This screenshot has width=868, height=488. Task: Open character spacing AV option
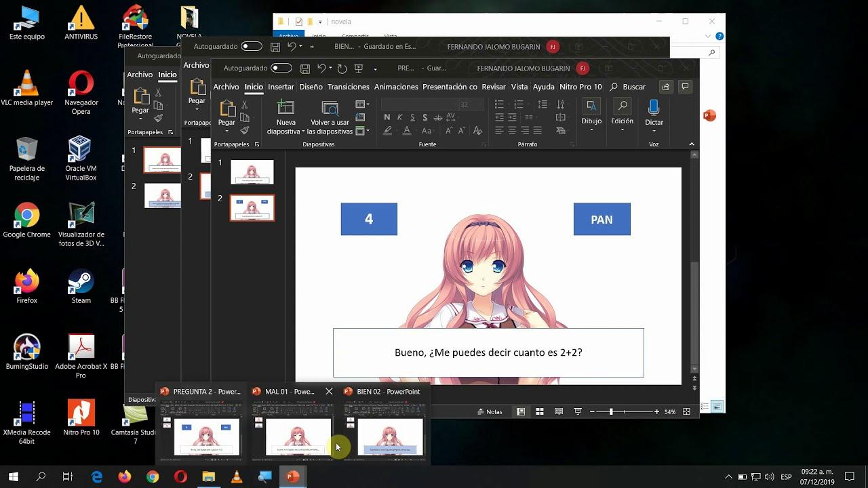(x=451, y=117)
